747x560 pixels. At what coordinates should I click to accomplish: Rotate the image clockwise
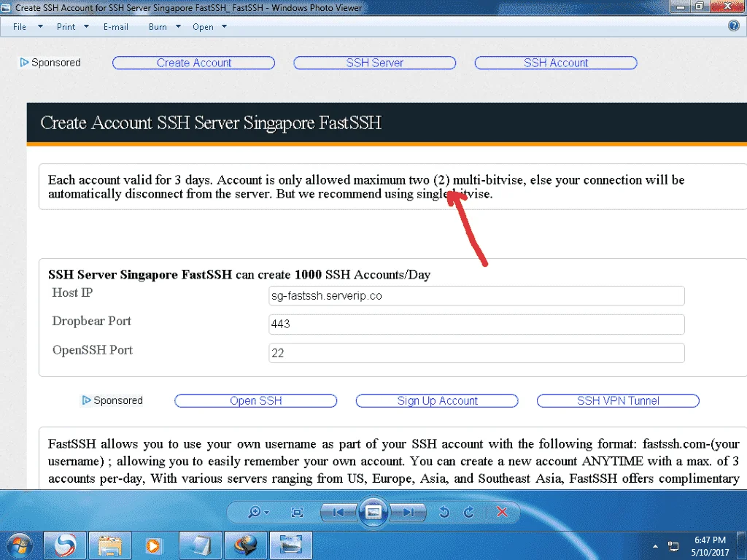469,512
